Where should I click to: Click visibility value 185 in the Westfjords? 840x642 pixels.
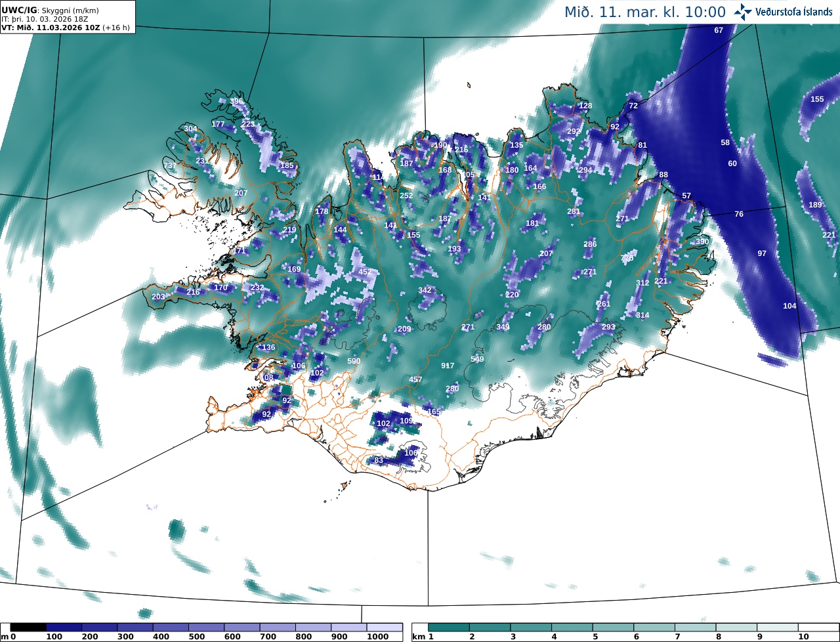(287, 165)
